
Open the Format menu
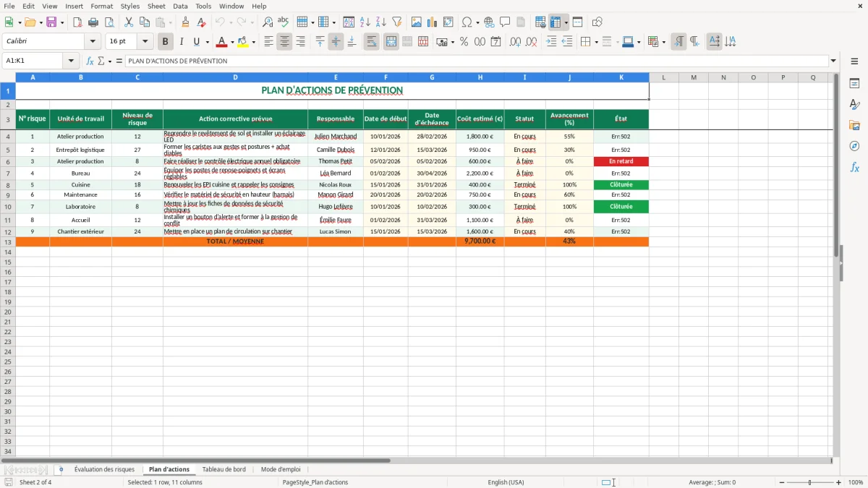[101, 6]
